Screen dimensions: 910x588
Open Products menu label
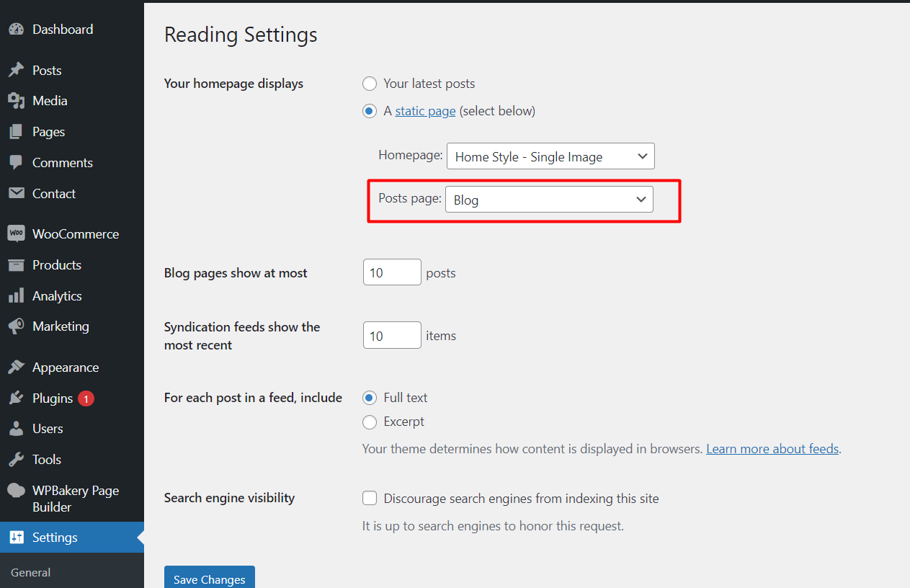57,265
